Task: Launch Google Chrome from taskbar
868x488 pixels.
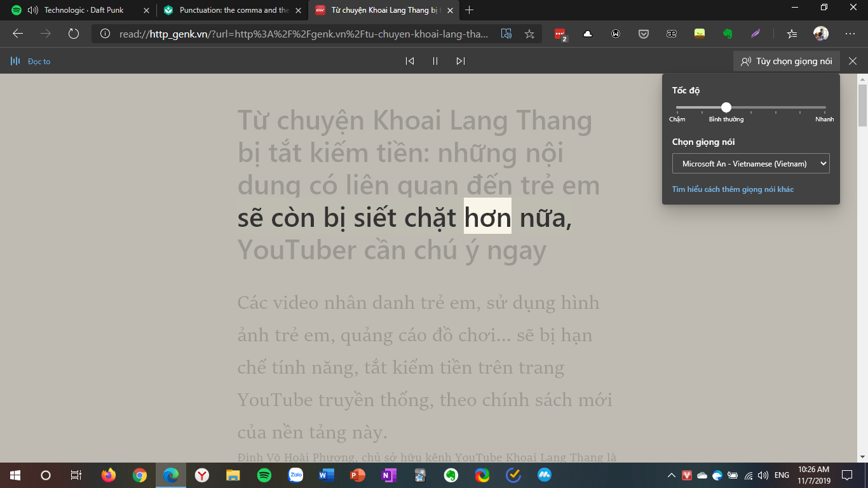Action: point(140,475)
